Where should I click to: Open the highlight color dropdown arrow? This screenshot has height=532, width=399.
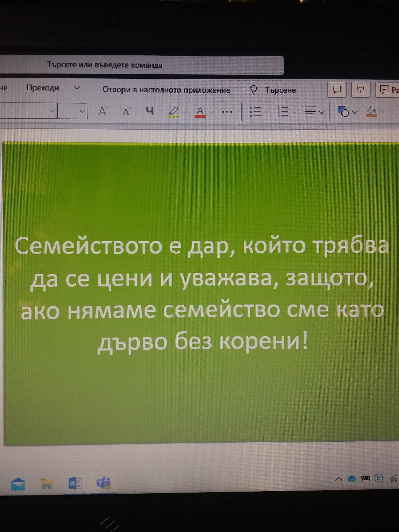pos(184,112)
